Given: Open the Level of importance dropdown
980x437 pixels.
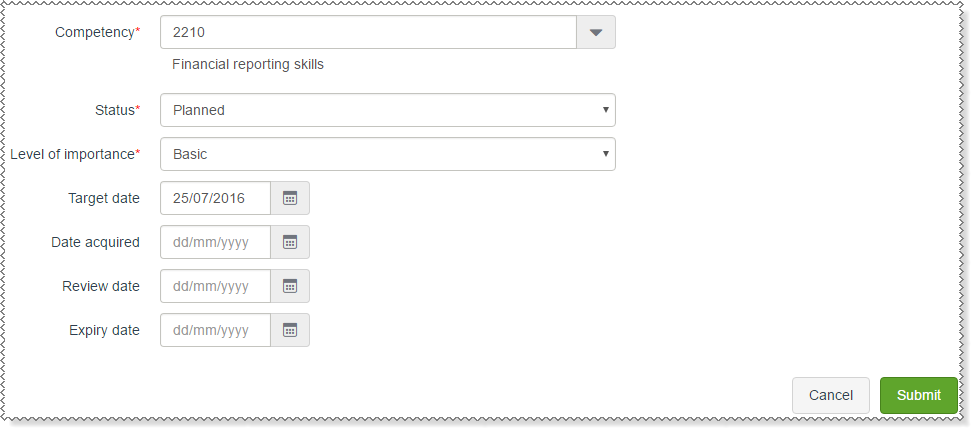Looking at the screenshot, I should tap(387, 154).
